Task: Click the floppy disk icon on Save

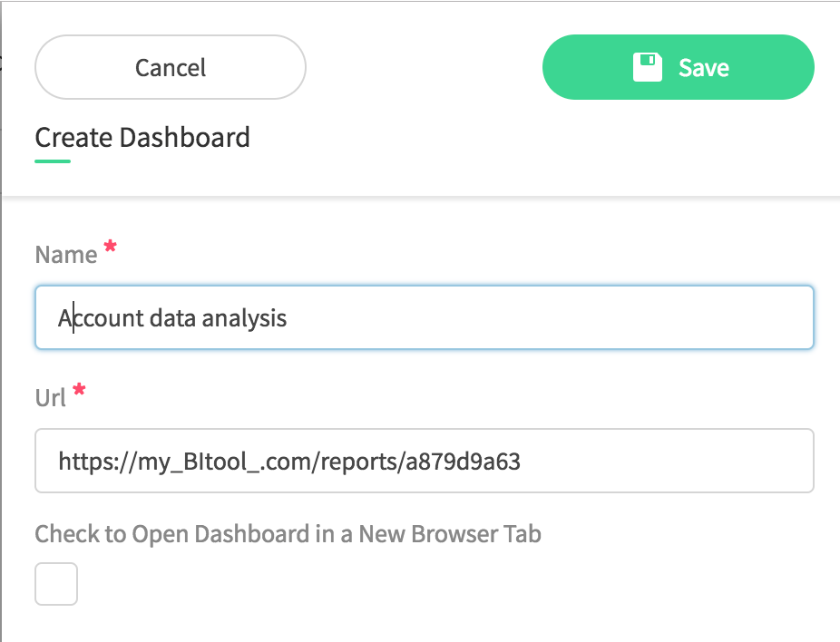Action: point(647,67)
